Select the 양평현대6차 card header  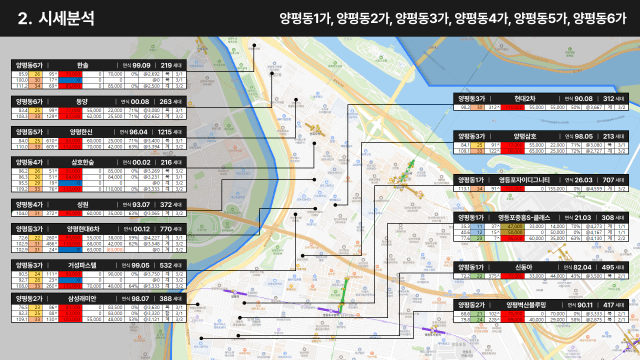(x=99, y=229)
